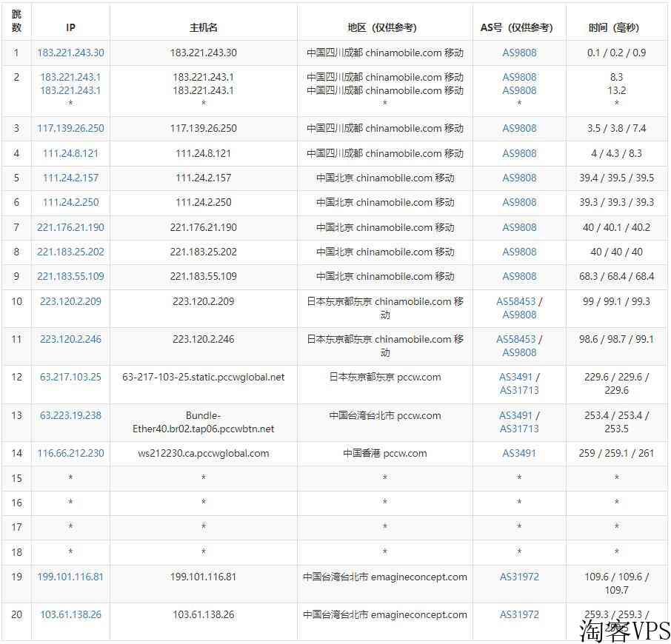This screenshot has height=644, width=671.
Task: Click AS3491 link in hop 14 row
Action: coord(519,453)
